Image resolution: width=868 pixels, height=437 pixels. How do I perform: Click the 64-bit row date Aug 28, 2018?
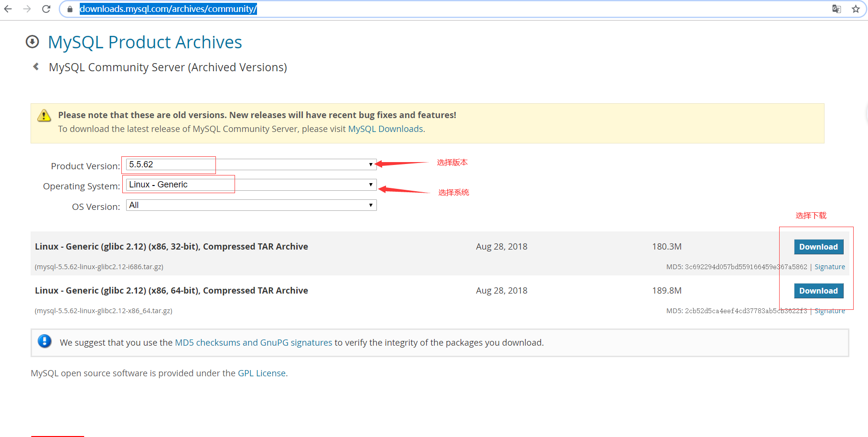tap(502, 291)
